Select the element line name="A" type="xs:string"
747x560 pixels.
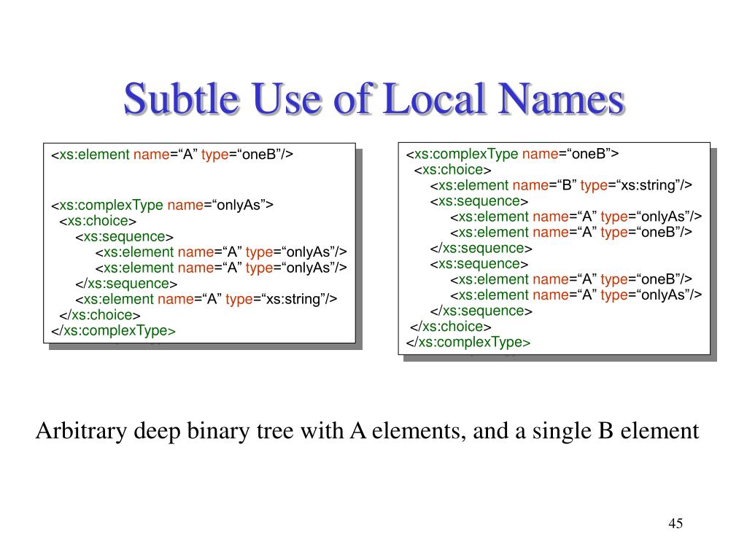[206, 299]
